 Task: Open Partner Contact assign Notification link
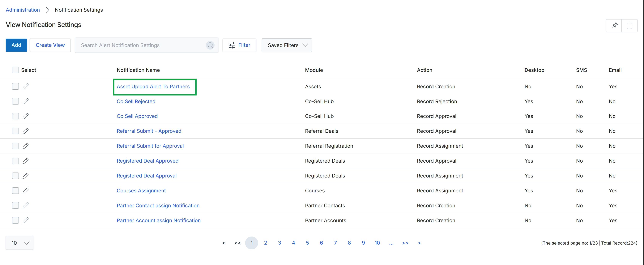pyautogui.click(x=158, y=206)
